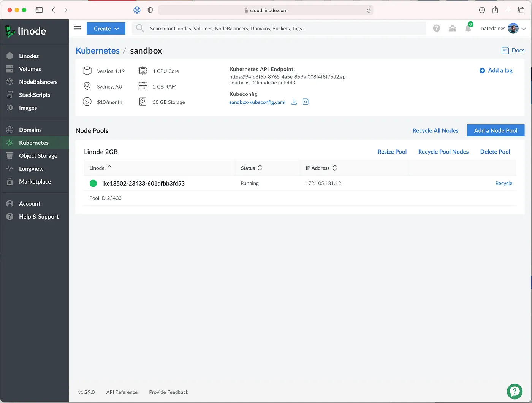Screen dimensions: 532x403
Task: Click the Object Storage bucket icon
Action: 10,155
